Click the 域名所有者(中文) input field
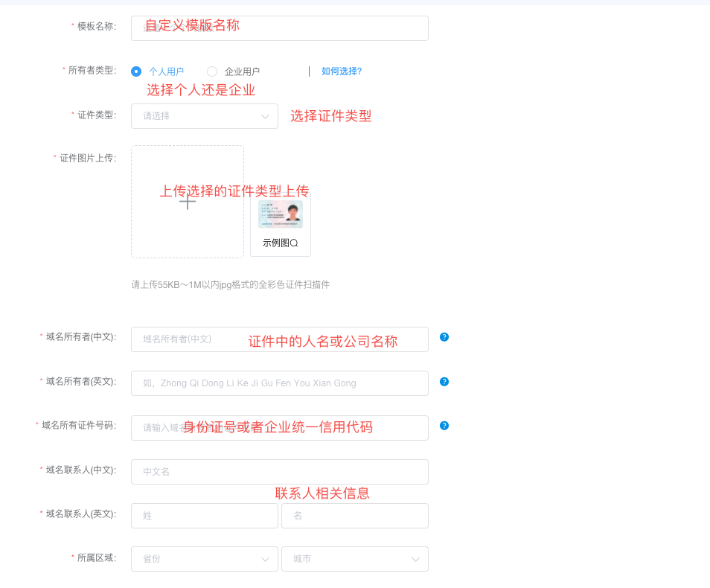The image size is (710, 588). pyautogui.click(x=279, y=339)
